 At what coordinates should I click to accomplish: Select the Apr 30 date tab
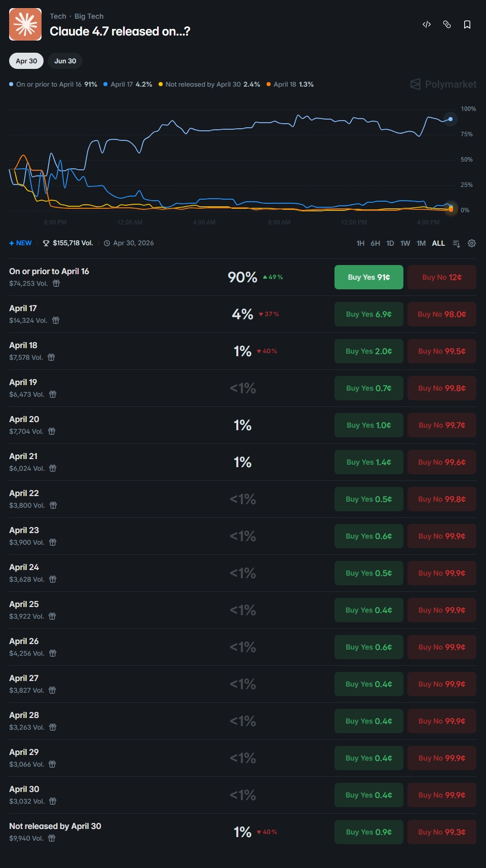pos(26,61)
